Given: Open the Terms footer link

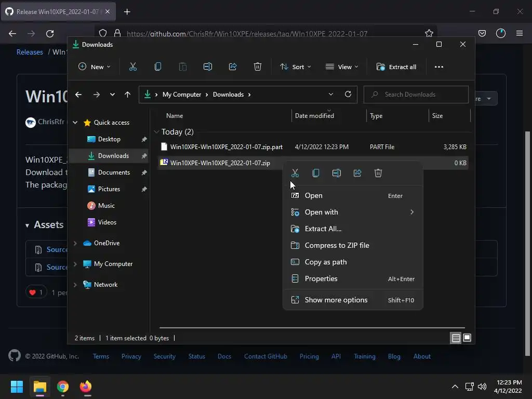Looking at the screenshot, I should (x=101, y=356).
